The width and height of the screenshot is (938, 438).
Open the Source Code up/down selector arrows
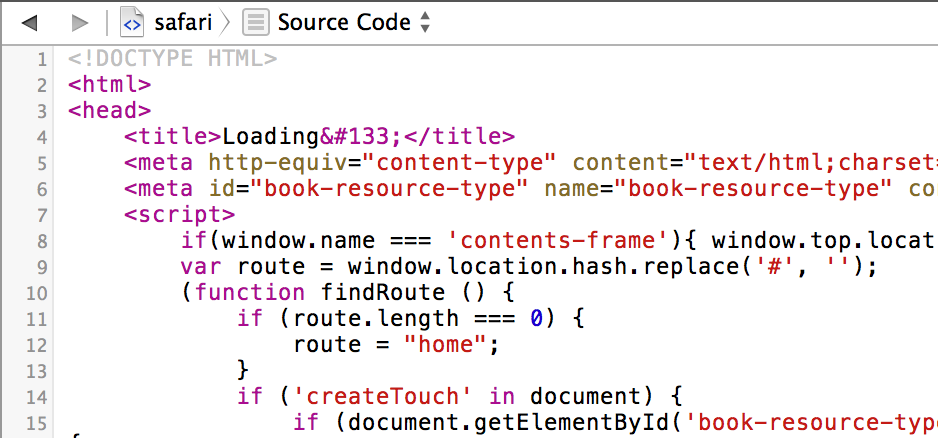tap(425, 22)
